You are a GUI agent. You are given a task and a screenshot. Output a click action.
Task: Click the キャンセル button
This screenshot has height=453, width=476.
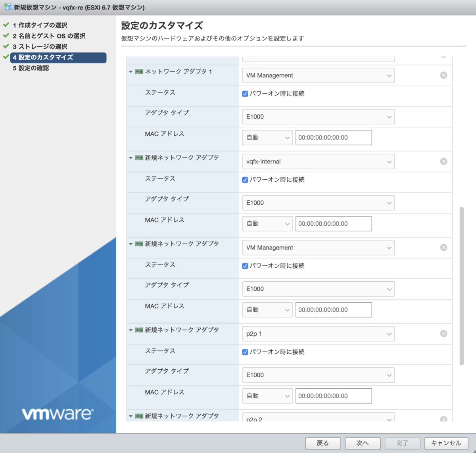click(446, 443)
